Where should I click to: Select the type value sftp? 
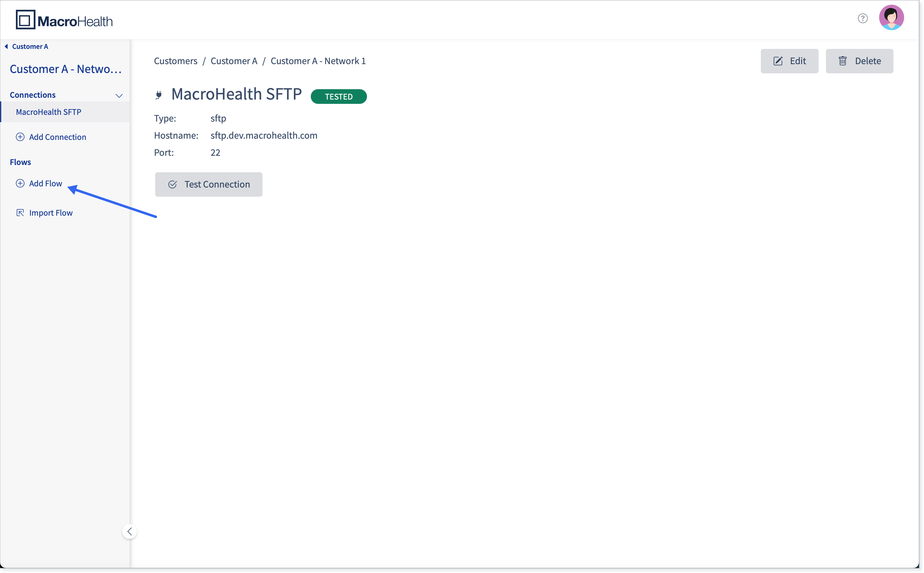[218, 118]
